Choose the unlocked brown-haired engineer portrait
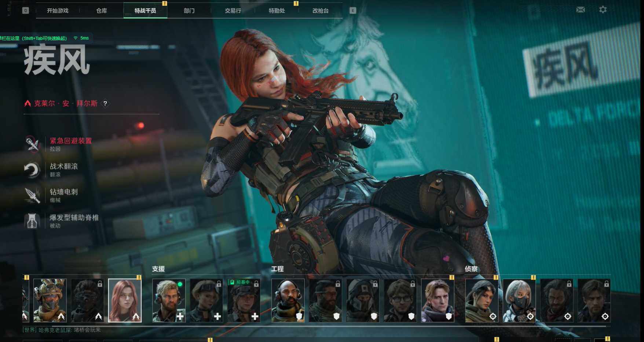 pos(438,300)
